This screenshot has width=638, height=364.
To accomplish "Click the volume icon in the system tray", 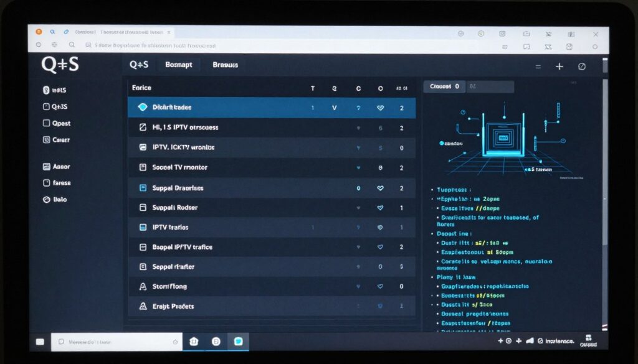I will click(530, 341).
